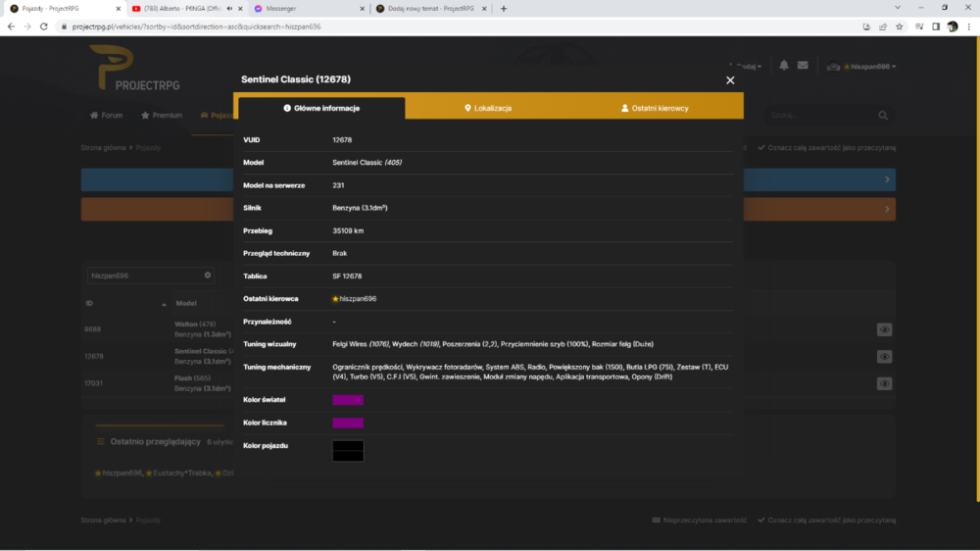This screenshot has width=980, height=551.
Task: Expand the hiszpan696 user menu
Action: click(x=861, y=67)
